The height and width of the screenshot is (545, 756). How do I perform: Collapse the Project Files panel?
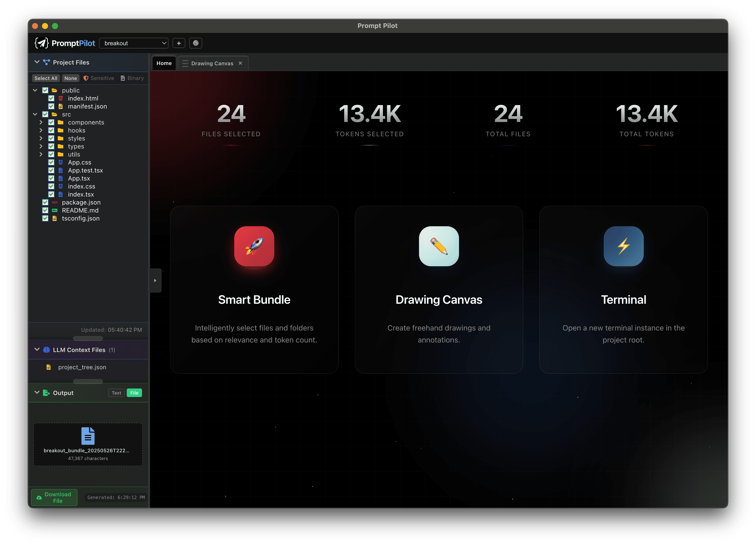point(37,62)
